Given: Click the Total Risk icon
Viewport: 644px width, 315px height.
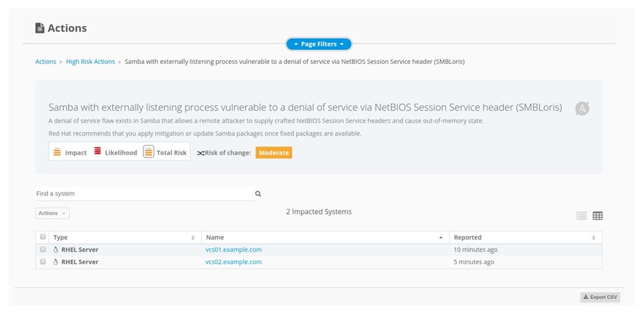Looking at the screenshot, I should pos(149,152).
